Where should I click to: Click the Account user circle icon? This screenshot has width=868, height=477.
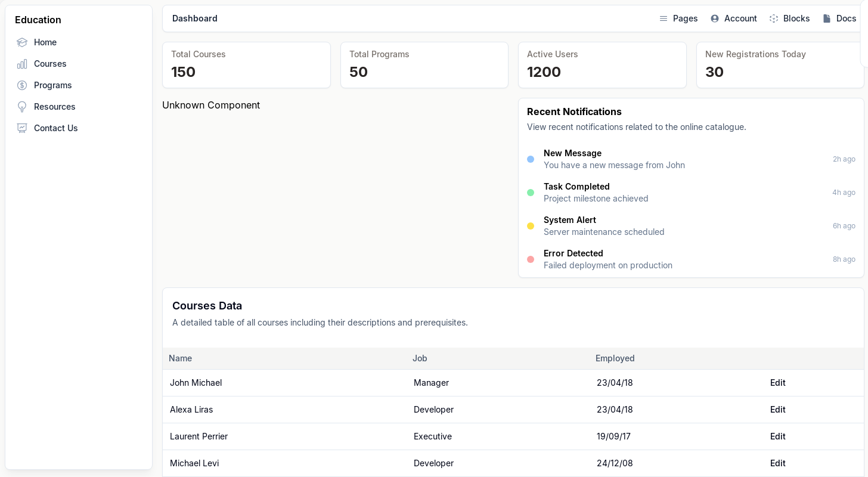(x=715, y=18)
